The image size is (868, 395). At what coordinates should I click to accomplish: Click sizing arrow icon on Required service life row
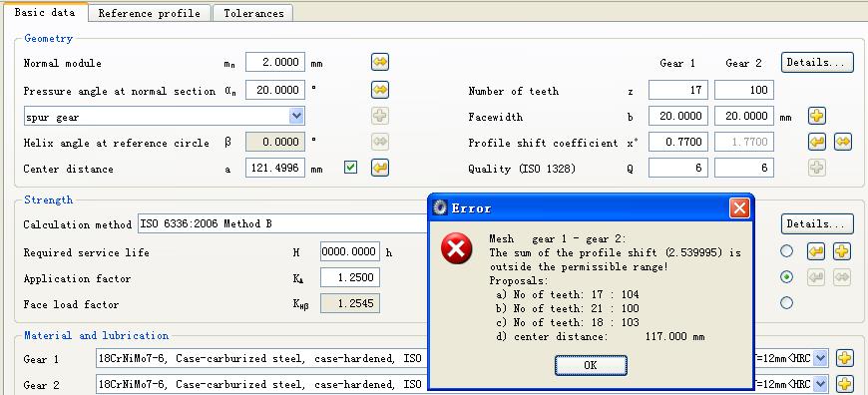(816, 251)
